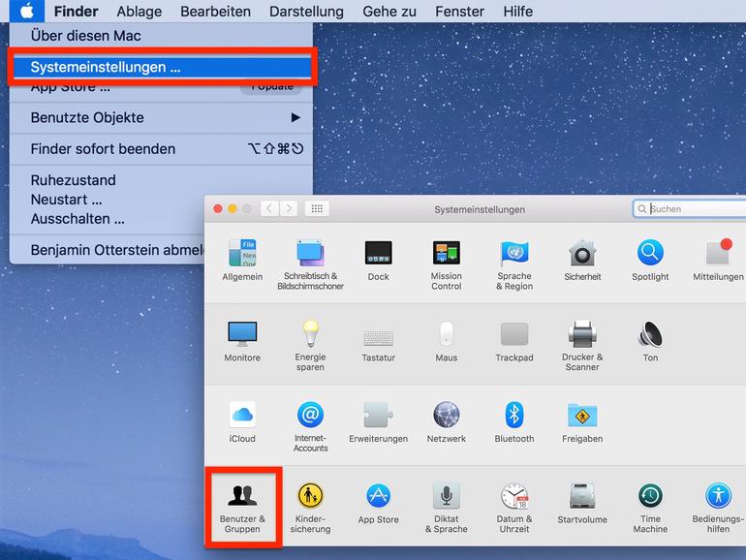Click the Suchen search field
This screenshot has width=746, height=560.
click(690, 208)
